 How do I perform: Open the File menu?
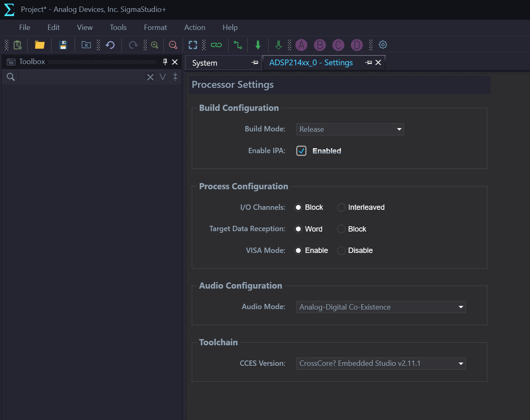point(25,28)
